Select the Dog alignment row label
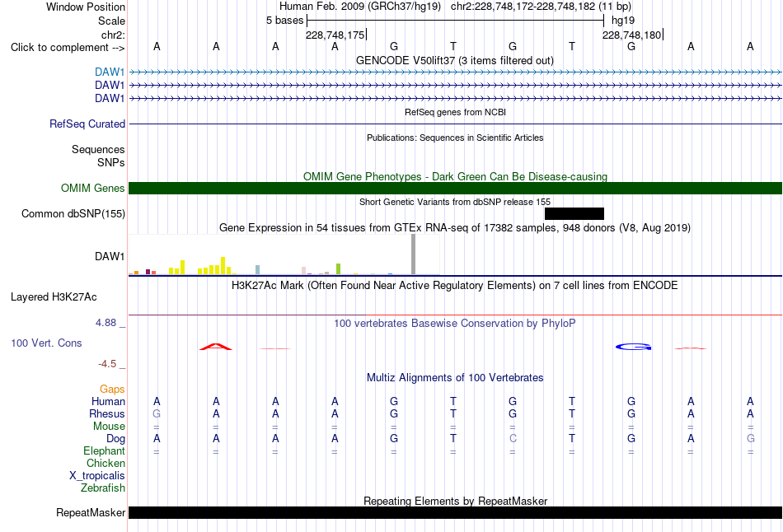The width and height of the screenshot is (783, 532). 115,439
